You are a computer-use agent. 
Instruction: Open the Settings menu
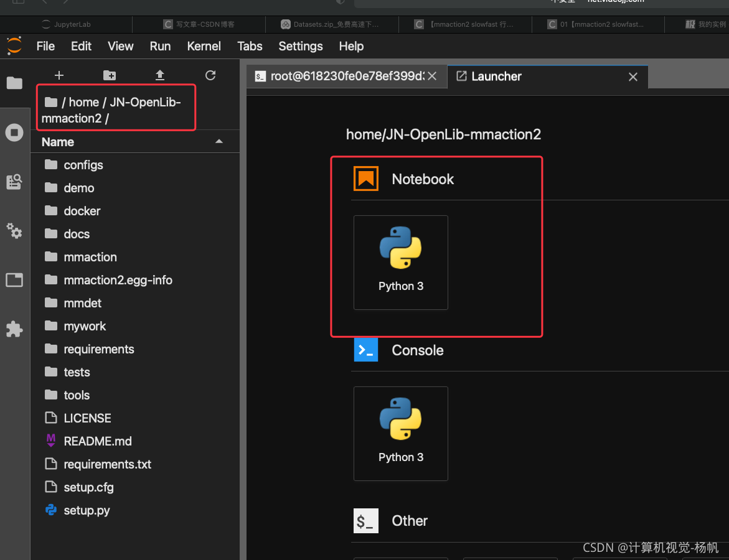301,47
